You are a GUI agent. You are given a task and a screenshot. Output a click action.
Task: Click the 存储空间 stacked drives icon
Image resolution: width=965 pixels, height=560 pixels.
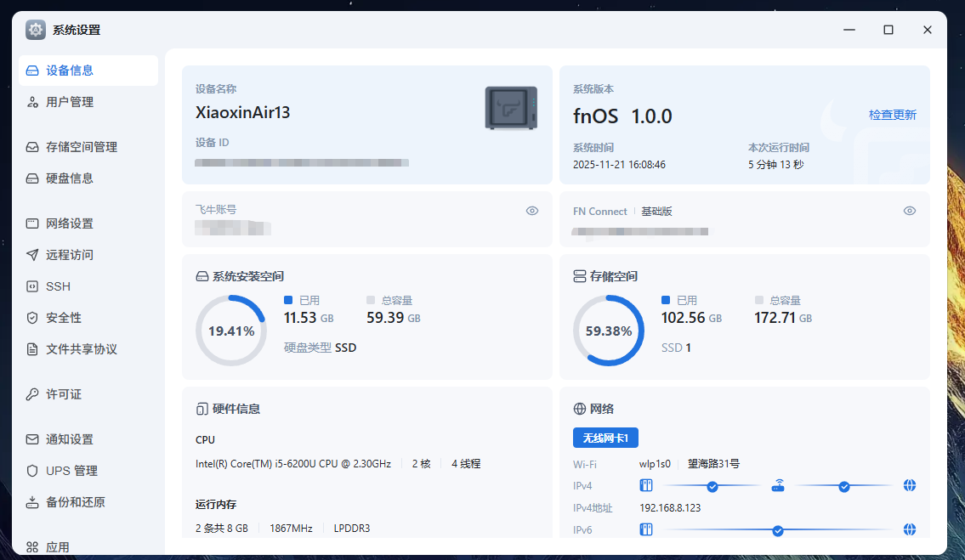click(579, 276)
